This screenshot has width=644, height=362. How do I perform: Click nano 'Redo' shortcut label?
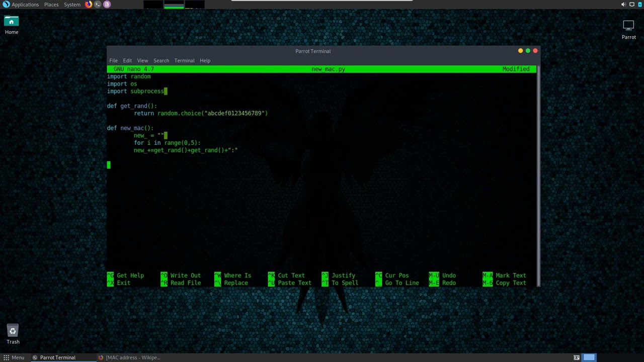click(449, 283)
